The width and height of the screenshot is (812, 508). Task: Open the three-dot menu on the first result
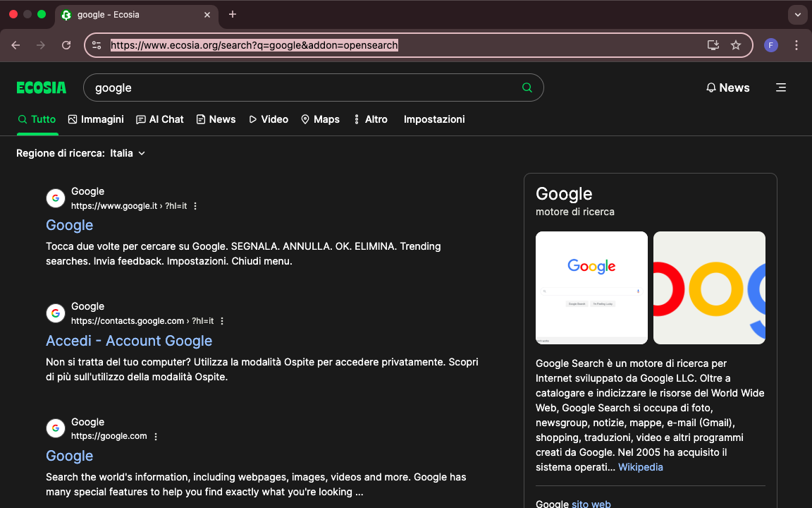(195, 205)
